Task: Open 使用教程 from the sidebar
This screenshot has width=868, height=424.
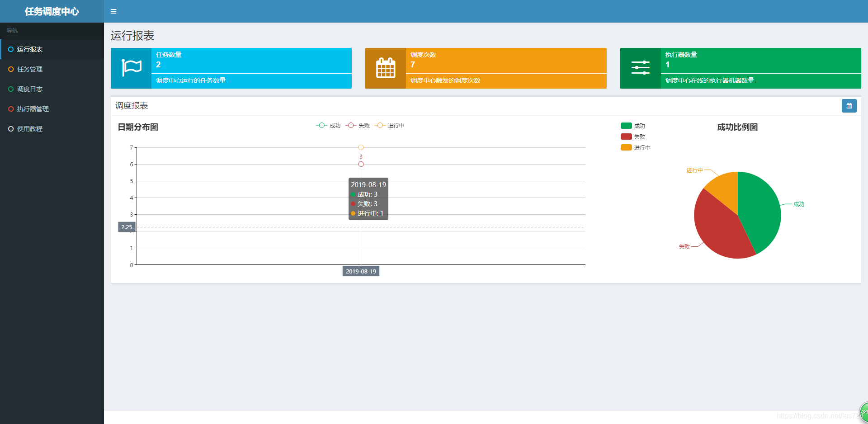Action: [52, 129]
